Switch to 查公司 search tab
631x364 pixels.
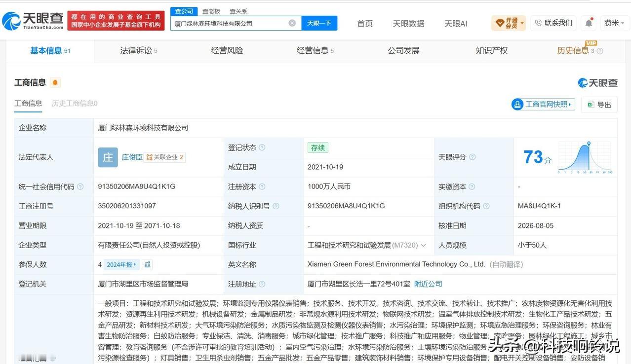[184, 11]
